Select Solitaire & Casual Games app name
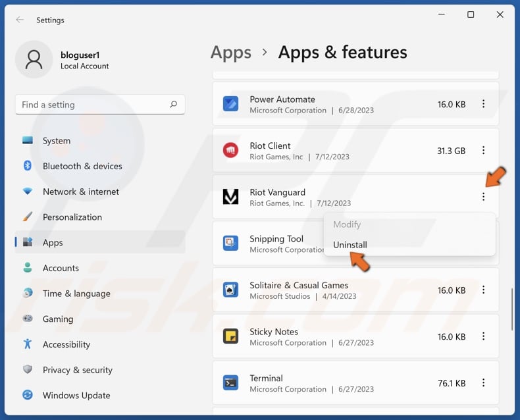520x420 pixels. click(299, 285)
